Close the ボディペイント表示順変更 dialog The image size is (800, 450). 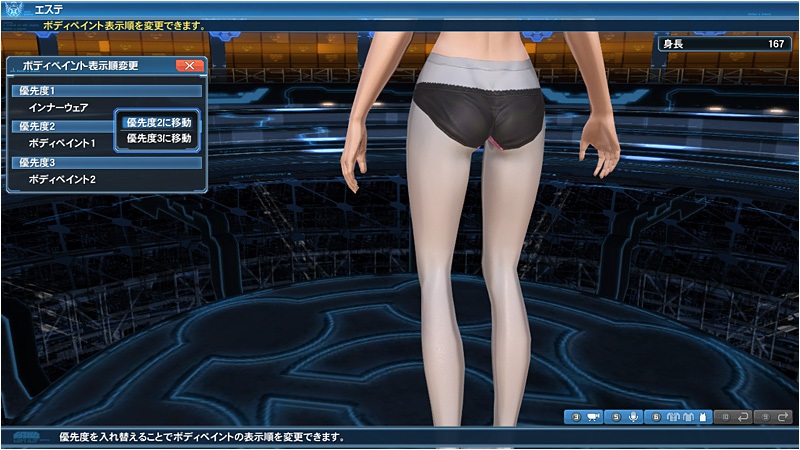pyautogui.click(x=189, y=66)
